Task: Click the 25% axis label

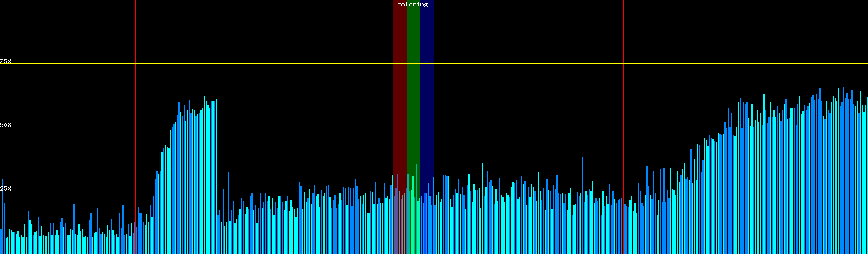Action: pyautogui.click(x=6, y=188)
